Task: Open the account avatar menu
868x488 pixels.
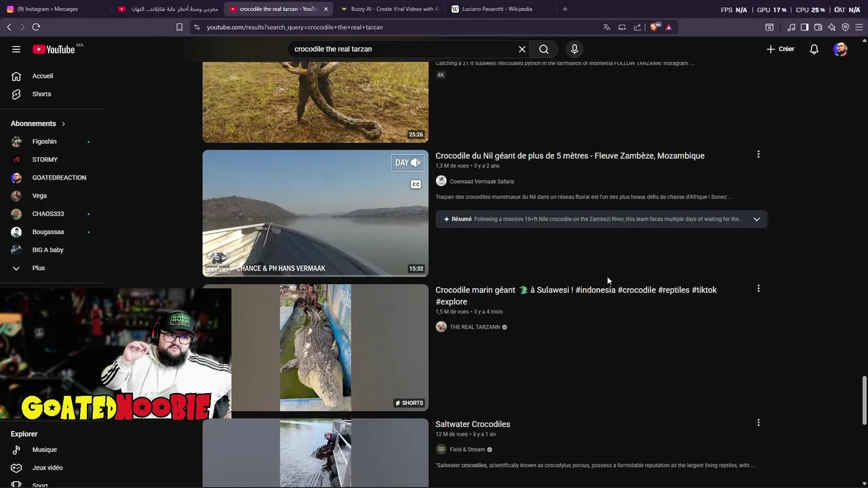Action: tap(841, 49)
